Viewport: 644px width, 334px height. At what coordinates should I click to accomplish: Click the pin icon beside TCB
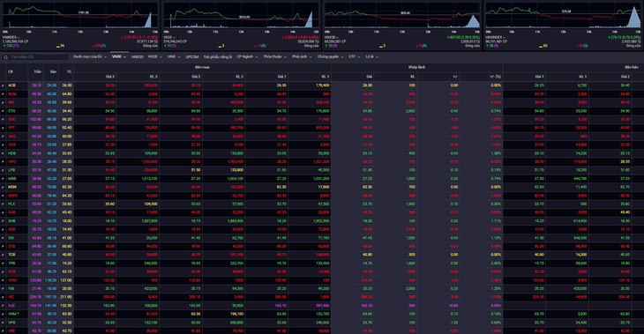pos(3,255)
